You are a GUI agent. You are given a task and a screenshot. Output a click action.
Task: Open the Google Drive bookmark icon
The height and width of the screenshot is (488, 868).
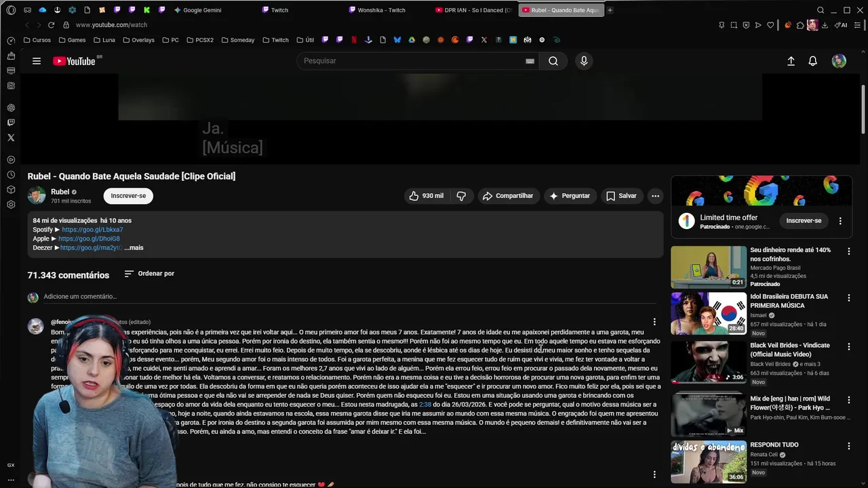(x=412, y=40)
